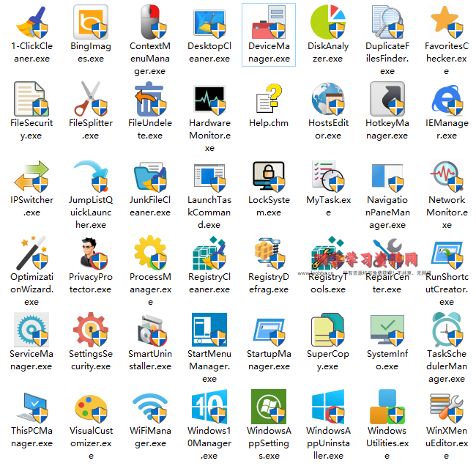This screenshot has height=466, width=476.
Task: Select the PrivacyProtector.exe icon
Action: (x=91, y=253)
